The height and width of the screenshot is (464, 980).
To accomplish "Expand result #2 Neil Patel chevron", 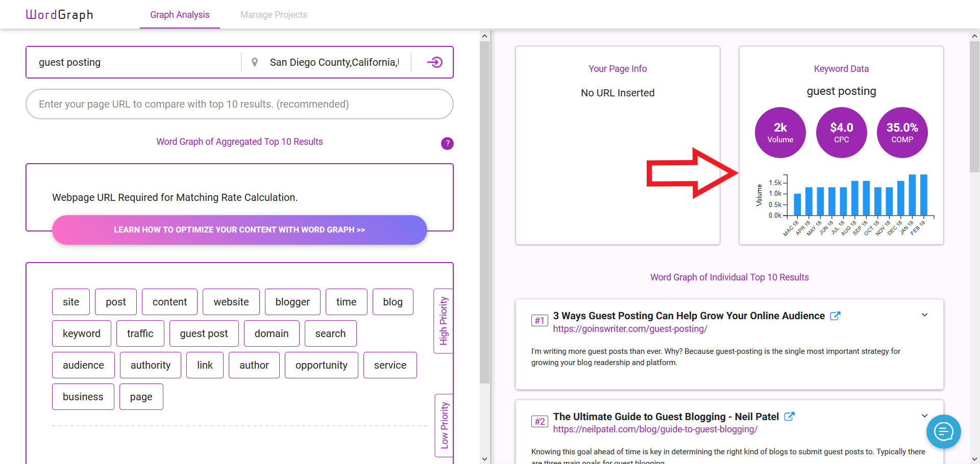I will [924, 416].
